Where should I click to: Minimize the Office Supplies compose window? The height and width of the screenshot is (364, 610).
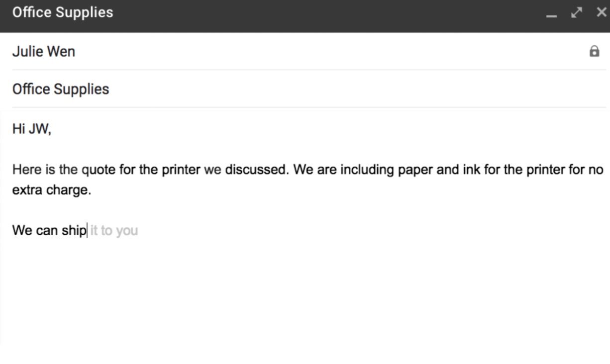click(551, 13)
